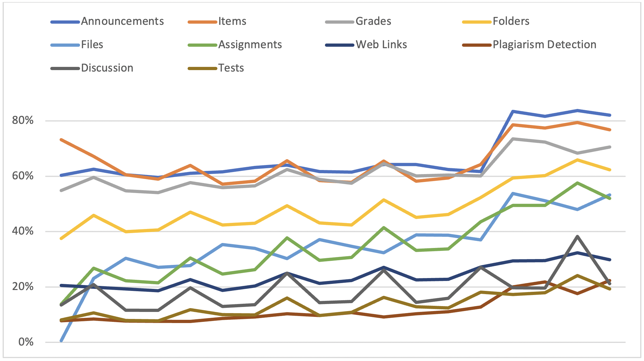This screenshot has width=644, height=361.
Task: Click the "Announcements" legend label text
Action: click(x=122, y=21)
